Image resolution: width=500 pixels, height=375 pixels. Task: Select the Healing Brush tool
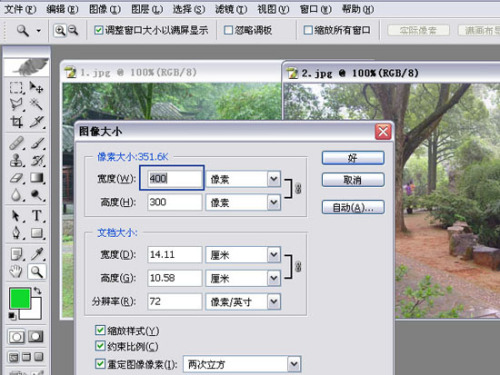(x=16, y=143)
